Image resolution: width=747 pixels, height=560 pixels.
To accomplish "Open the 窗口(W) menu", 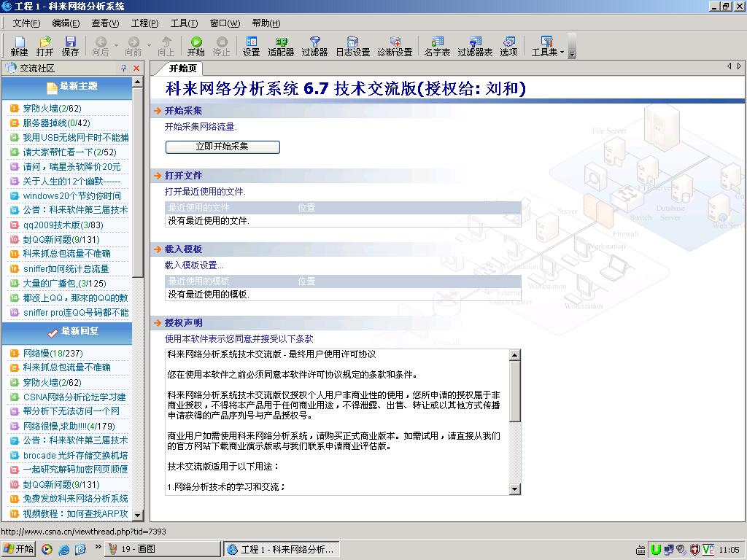I will (225, 23).
